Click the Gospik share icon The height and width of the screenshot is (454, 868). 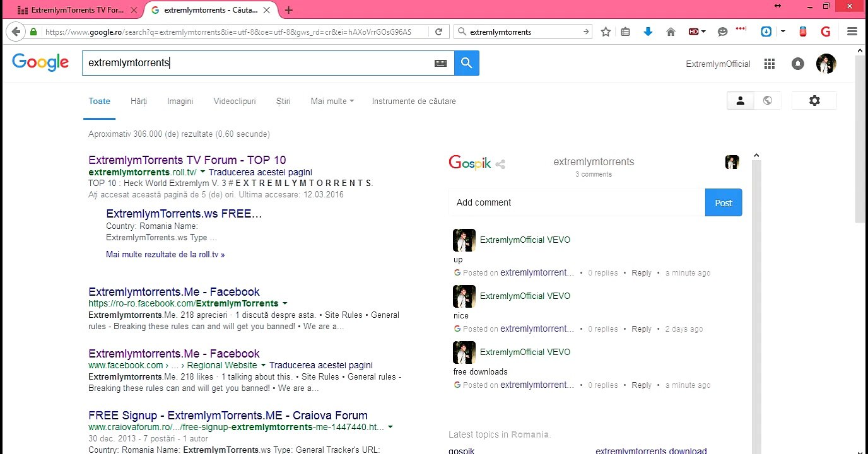[x=500, y=165]
